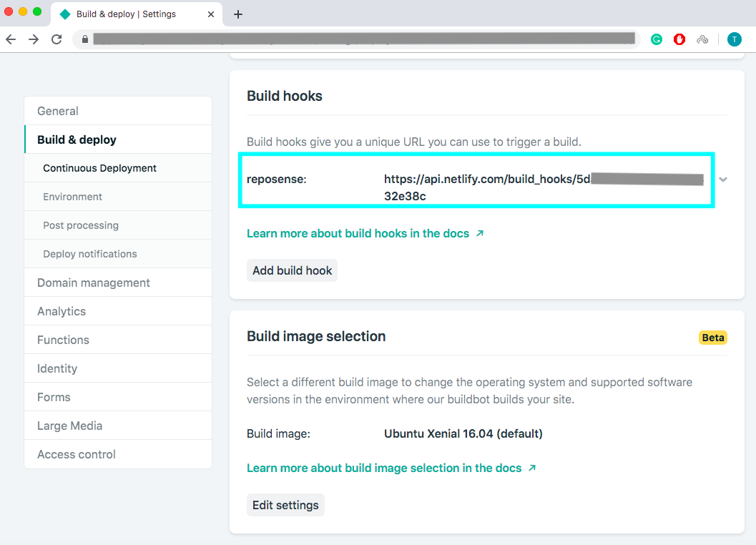Image resolution: width=756 pixels, height=545 pixels.
Task: Go to Environment settings
Action: coord(72,197)
